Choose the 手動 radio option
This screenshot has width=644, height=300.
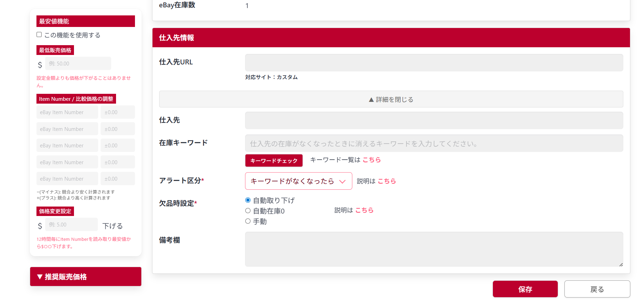point(248,221)
